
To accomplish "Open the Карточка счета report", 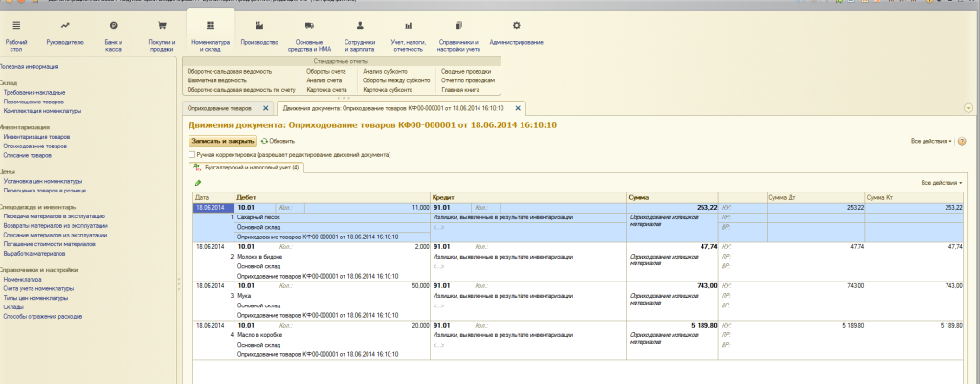I will click(327, 90).
